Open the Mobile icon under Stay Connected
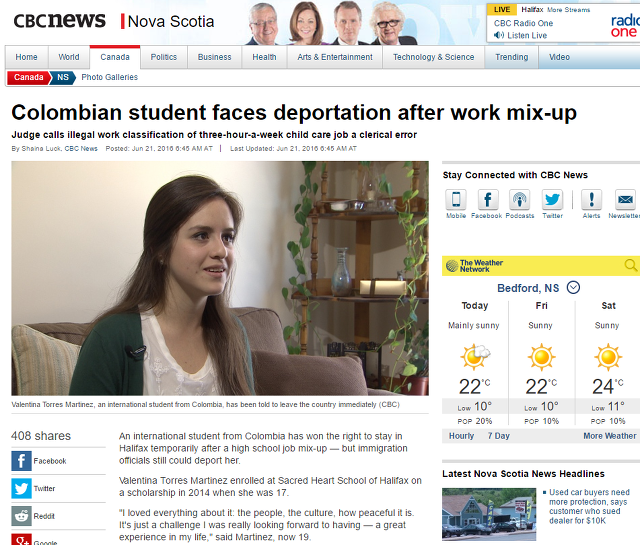The image size is (640, 545). pos(456,200)
